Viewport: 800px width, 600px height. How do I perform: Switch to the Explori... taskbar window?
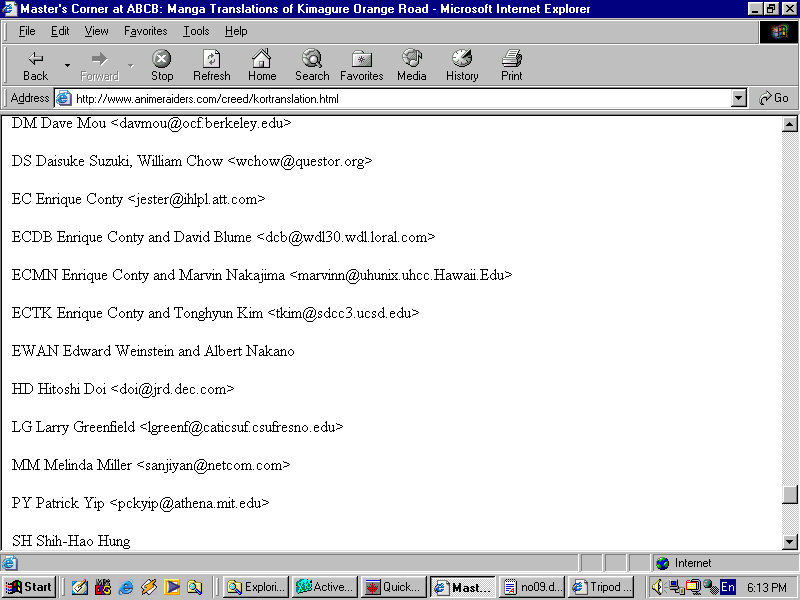pos(256,587)
